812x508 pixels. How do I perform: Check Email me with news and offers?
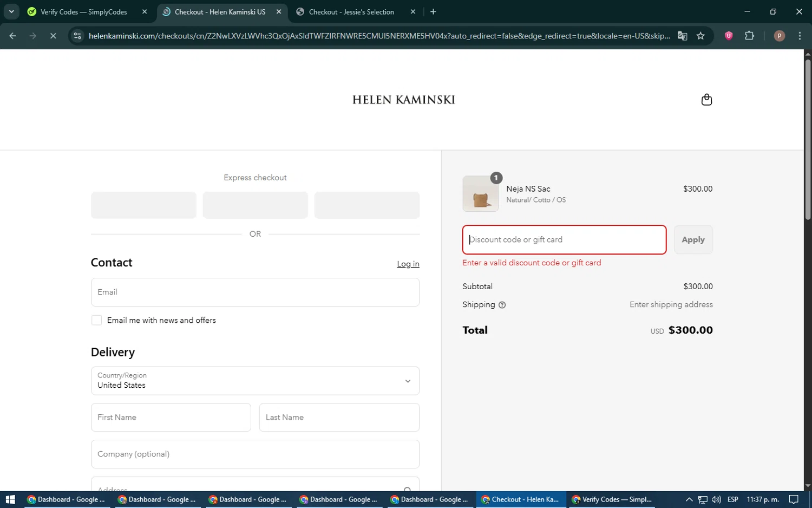(96, 320)
